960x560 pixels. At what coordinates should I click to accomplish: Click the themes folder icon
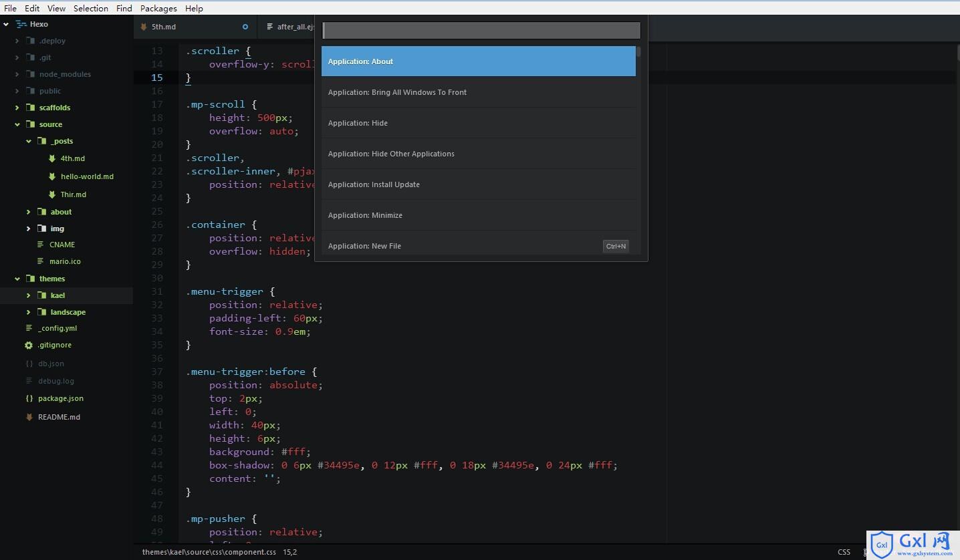[x=30, y=279]
